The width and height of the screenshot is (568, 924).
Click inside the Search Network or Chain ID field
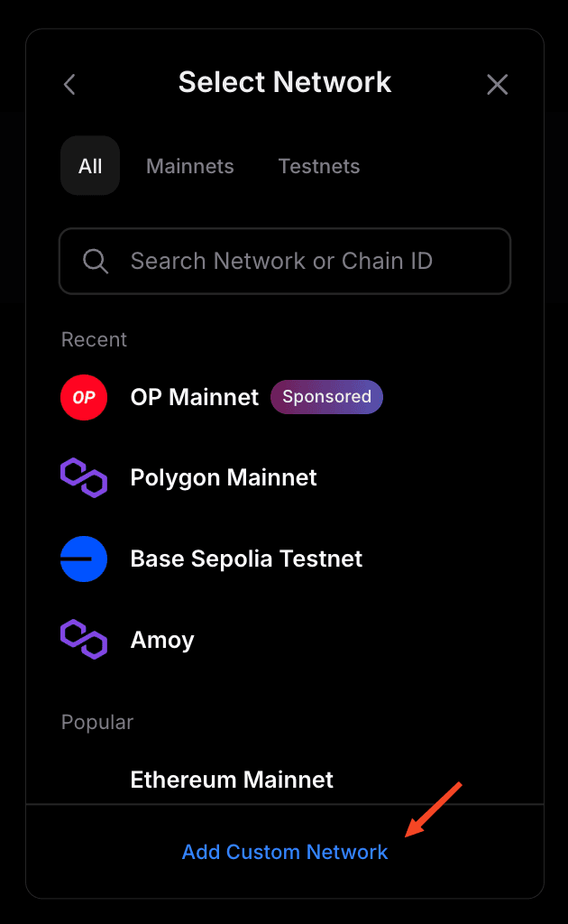(284, 261)
